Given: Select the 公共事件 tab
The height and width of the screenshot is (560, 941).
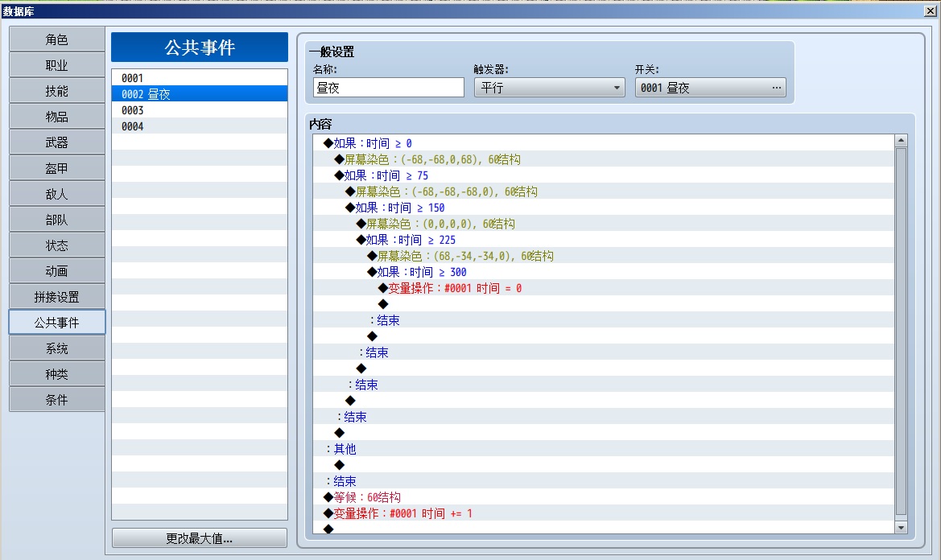Looking at the screenshot, I should (x=57, y=323).
